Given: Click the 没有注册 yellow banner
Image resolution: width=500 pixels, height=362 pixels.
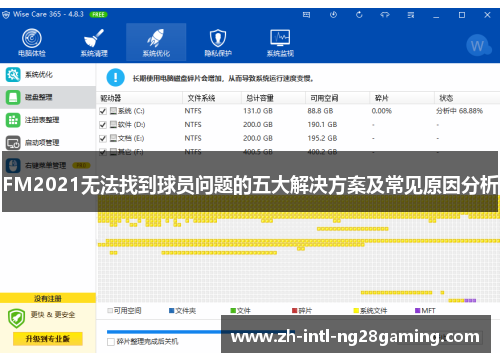Looking at the screenshot, I should click(x=48, y=298).
